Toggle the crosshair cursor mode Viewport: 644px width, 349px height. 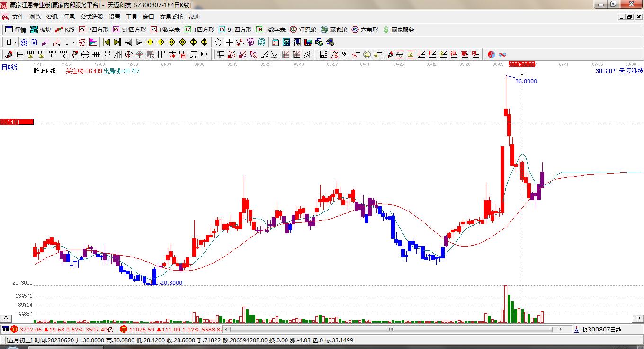coord(229,42)
